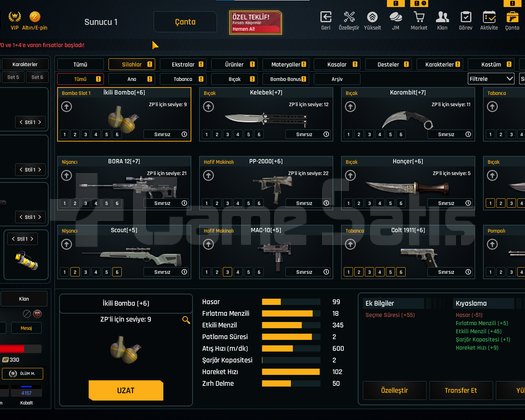Toggle set slot 2 on Scout card
This screenshot has width=525, height=420.
(x=75, y=272)
